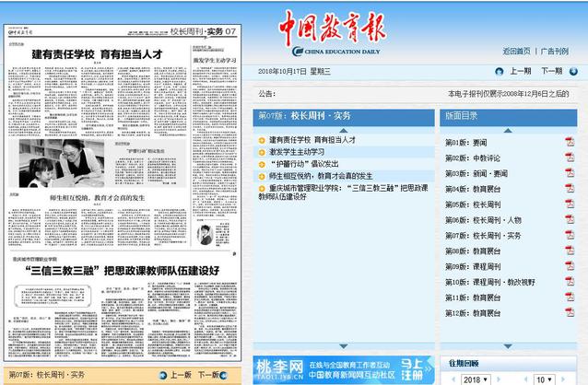Screen dimensions: 588x385
Task: Click orange bullet beside 师生相互悦纳 article
Action: (262, 176)
